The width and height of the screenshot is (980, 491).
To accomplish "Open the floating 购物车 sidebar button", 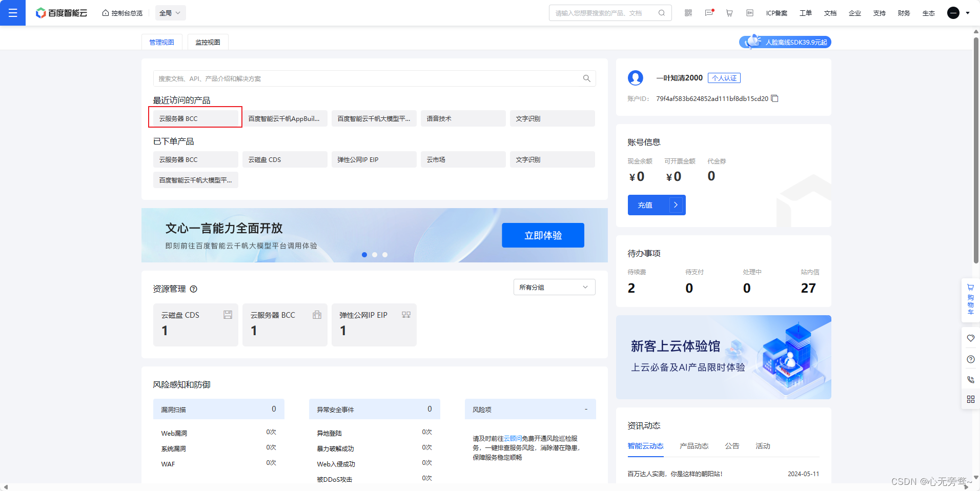I will coord(970,300).
